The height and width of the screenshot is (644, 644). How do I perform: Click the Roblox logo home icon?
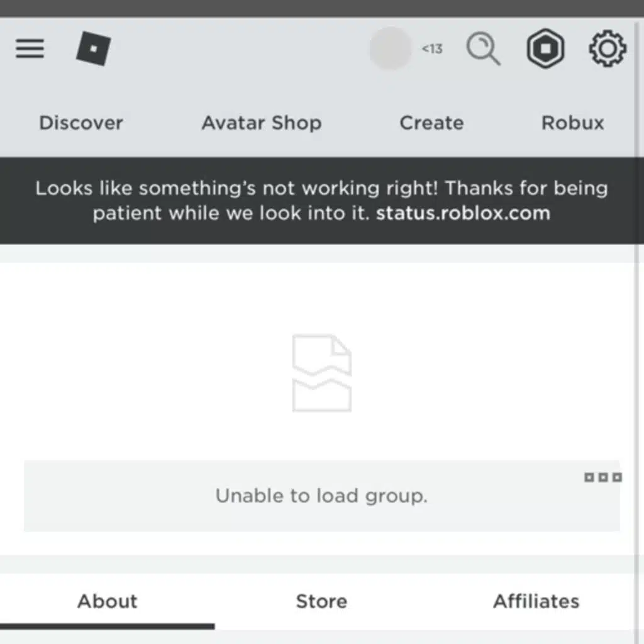coord(93,49)
